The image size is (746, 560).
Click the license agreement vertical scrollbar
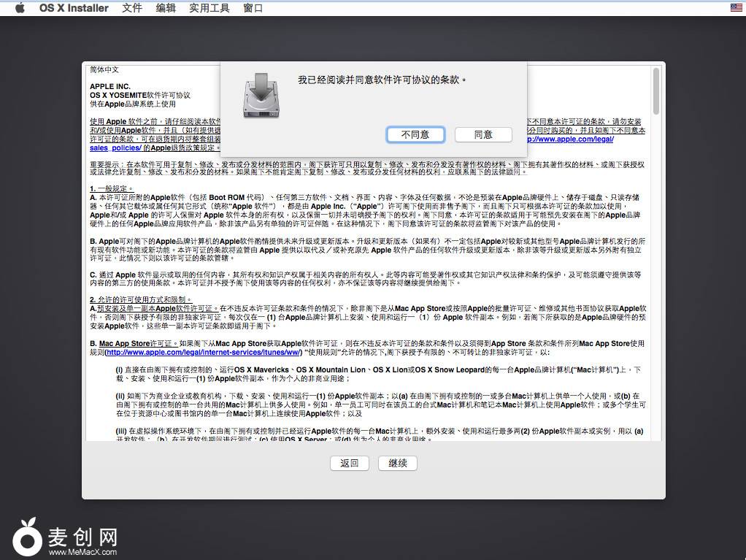click(x=655, y=91)
